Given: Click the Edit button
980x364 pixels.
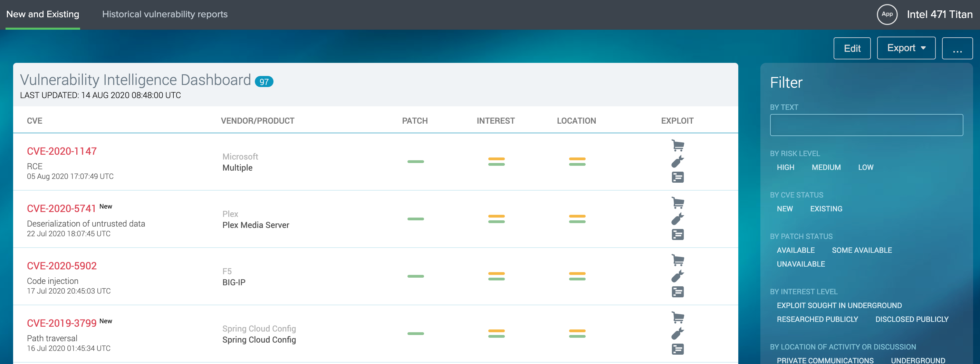Looking at the screenshot, I should coord(852,48).
